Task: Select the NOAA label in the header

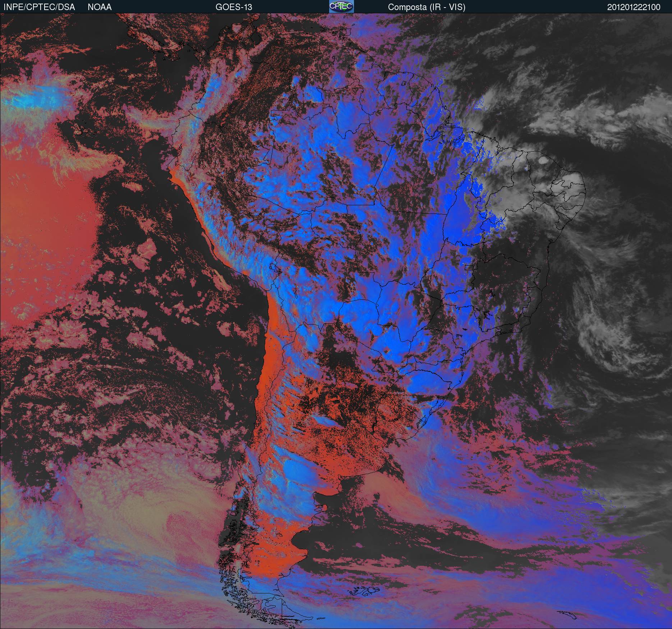Action: (x=100, y=7)
